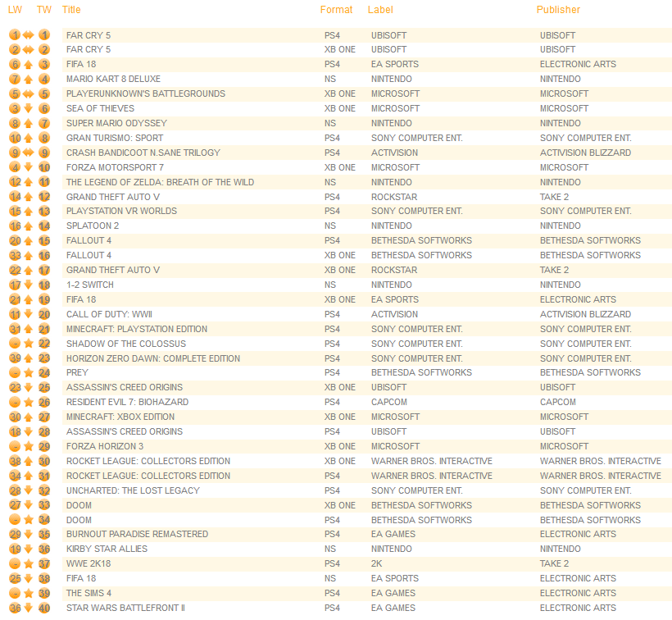
Task: Click the down arrow beside Call of Duty: WWII
Action: (x=29, y=314)
